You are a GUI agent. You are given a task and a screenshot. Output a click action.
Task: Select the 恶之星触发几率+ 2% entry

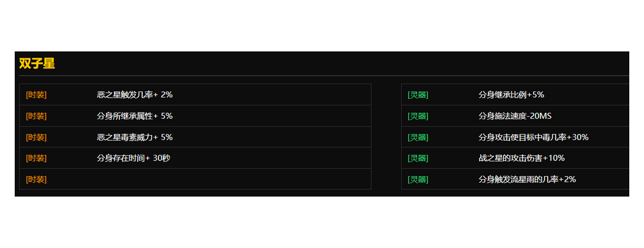click(135, 95)
